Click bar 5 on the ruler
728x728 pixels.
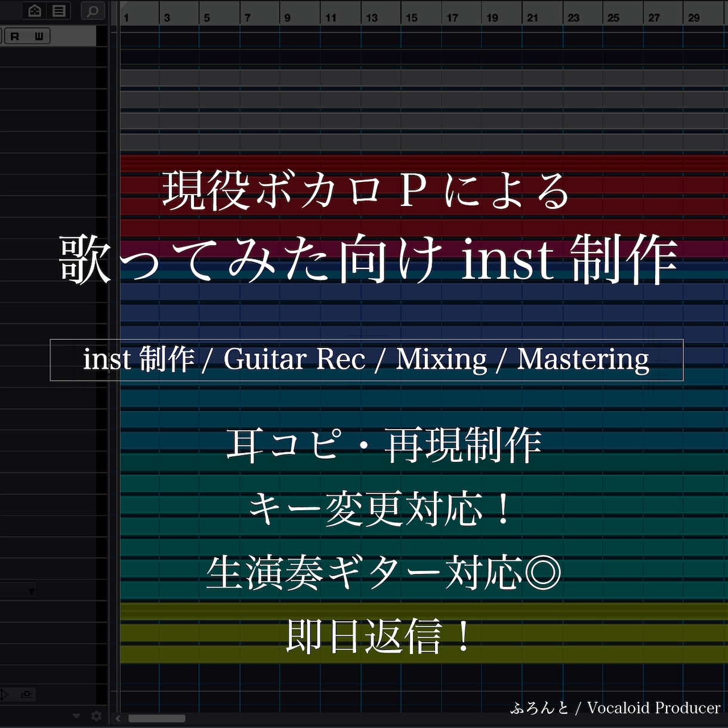[207, 18]
